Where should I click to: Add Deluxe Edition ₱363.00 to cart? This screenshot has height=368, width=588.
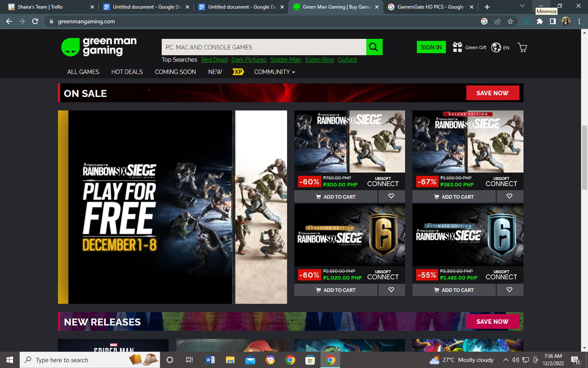point(454,197)
